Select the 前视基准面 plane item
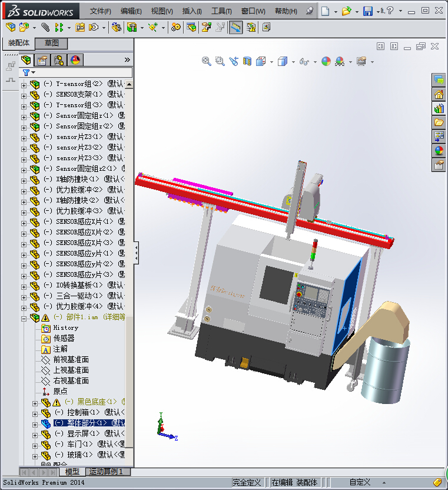448x490 pixels. (71, 359)
